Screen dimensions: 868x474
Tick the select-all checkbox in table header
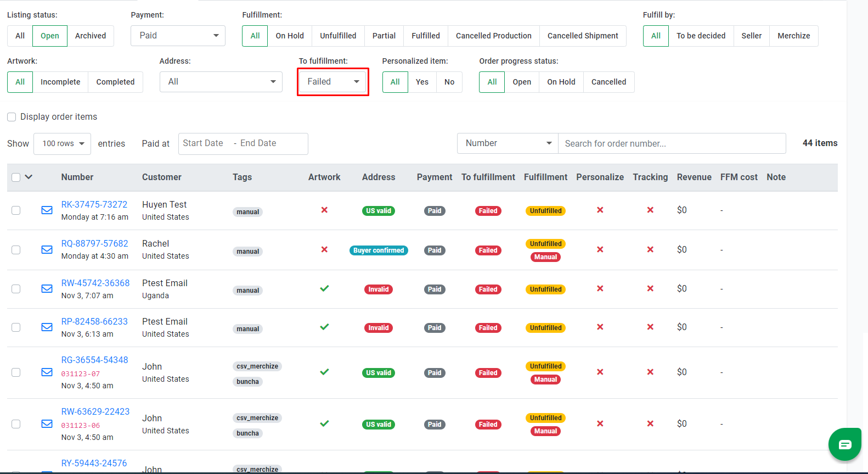click(x=16, y=177)
